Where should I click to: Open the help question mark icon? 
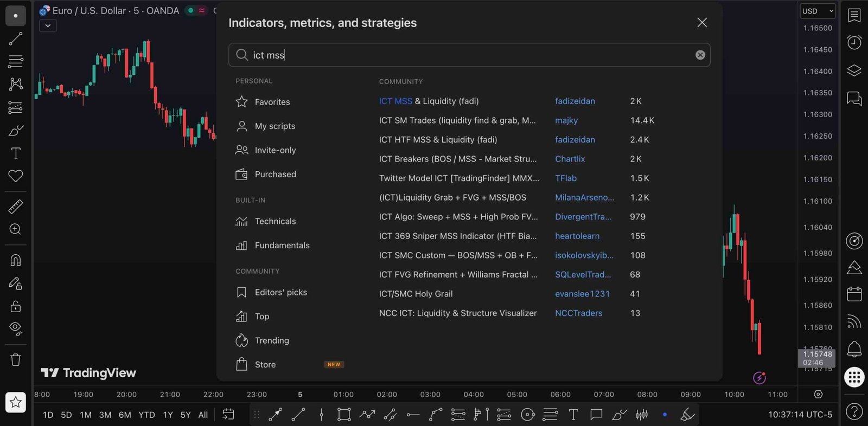click(854, 412)
